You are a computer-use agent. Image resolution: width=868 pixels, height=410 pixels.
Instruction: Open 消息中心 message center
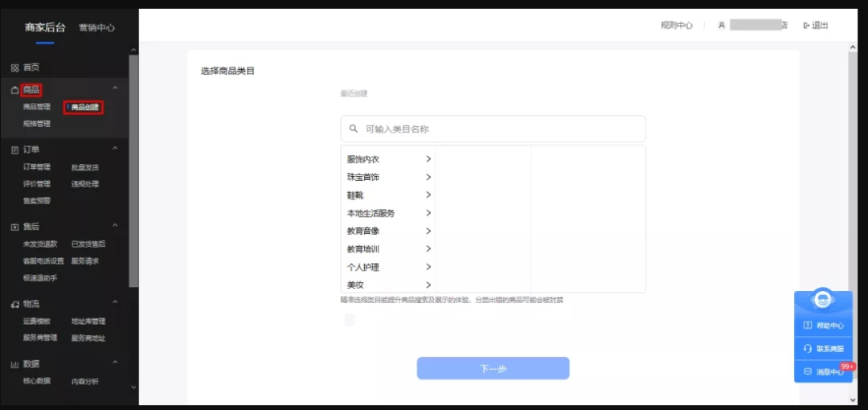pos(824,371)
